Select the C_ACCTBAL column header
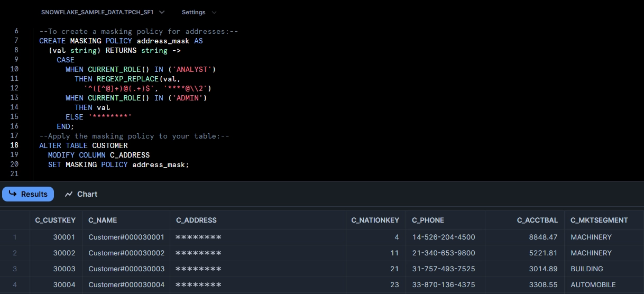Viewport: 644px width, 294px height. 537,220
